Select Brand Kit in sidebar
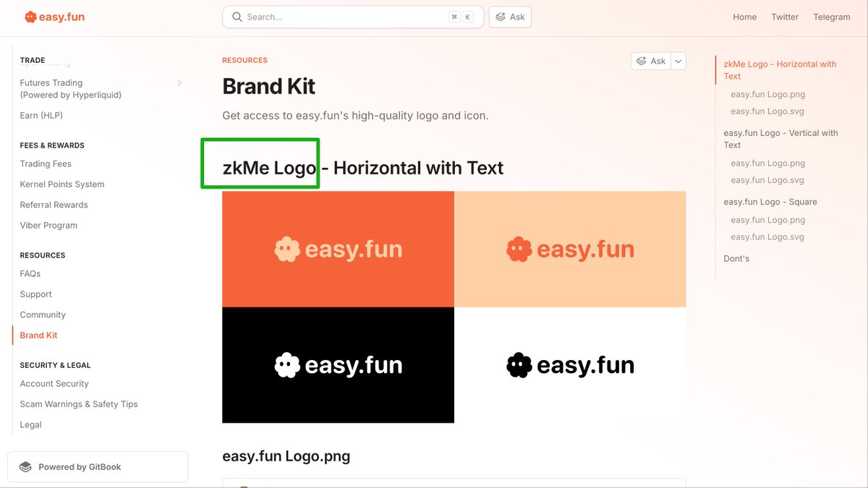The image size is (868, 488). click(x=38, y=335)
